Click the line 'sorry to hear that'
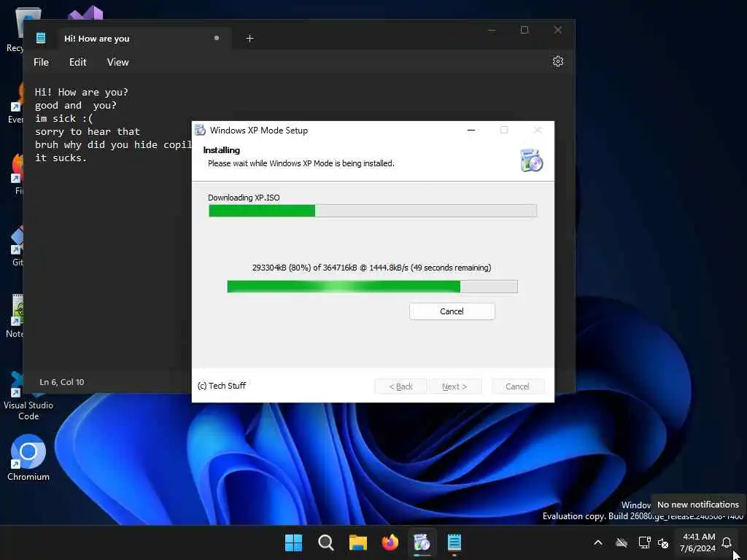The image size is (747, 560). tap(88, 131)
